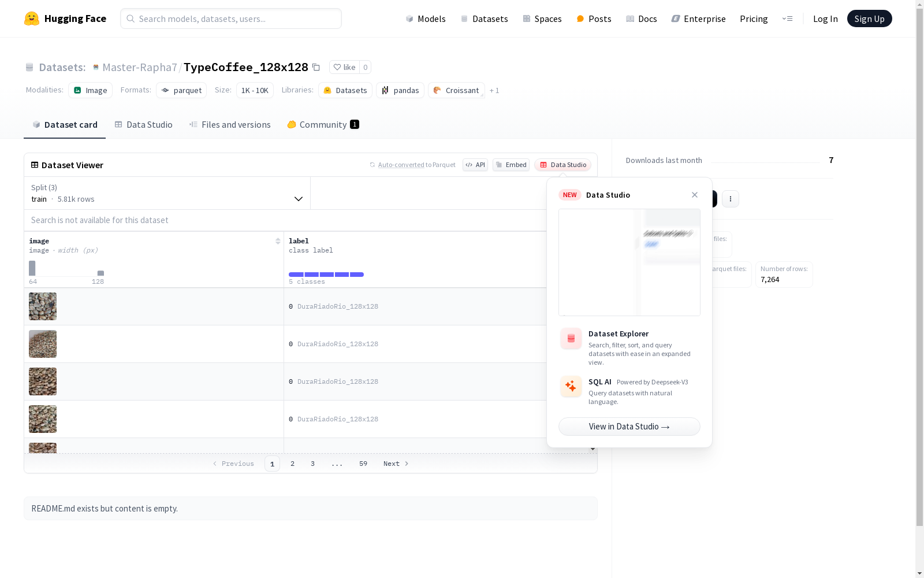The width and height of the screenshot is (924, 578).
Task: Open the second coffee bean image thumbnail
Action: tap(43, 344)
